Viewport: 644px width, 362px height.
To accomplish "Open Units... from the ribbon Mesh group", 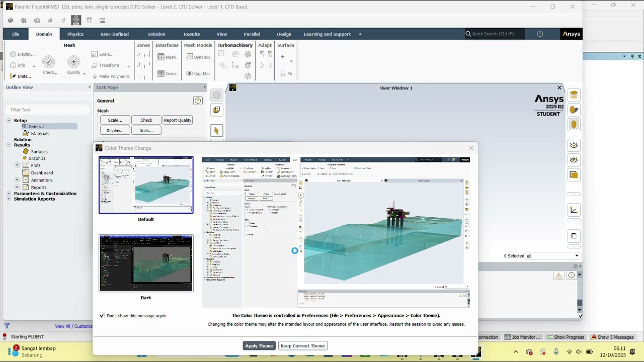I will click(x=20, y=76).
